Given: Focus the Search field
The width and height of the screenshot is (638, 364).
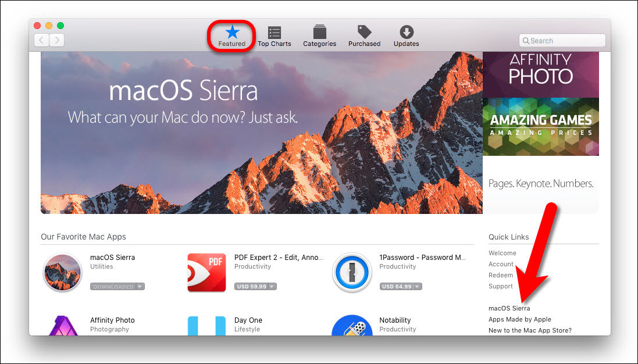Looking at the screenshot, I should tap(562, 41).
